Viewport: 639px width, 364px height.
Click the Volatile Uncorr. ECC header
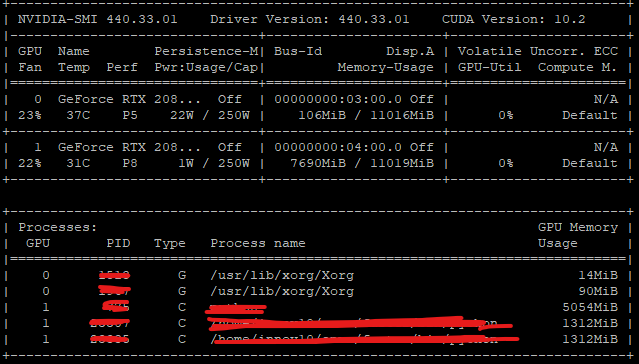point(538,51)
